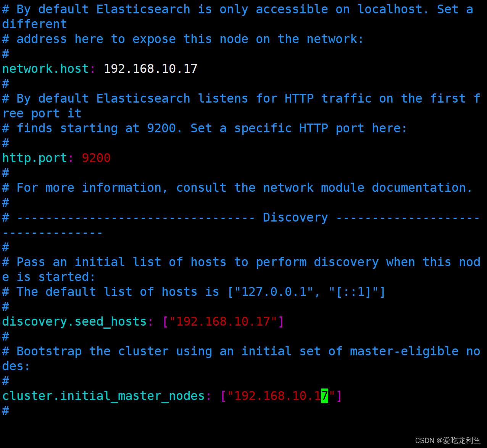Click the green highlighted cursor block
The image size is (487, 448).
tap(324, 396)
